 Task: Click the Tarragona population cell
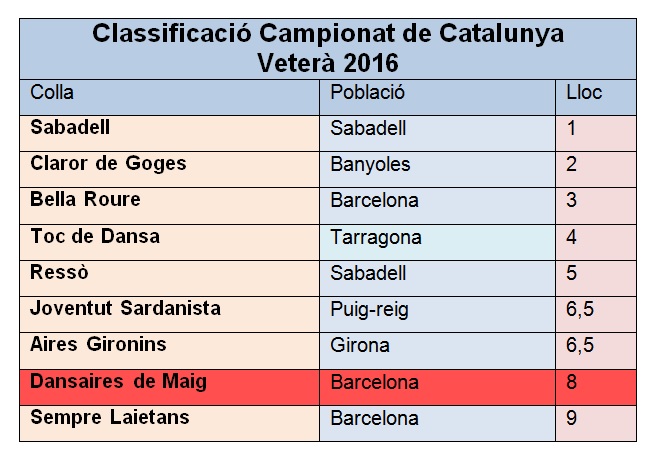[x=438, y=243]
